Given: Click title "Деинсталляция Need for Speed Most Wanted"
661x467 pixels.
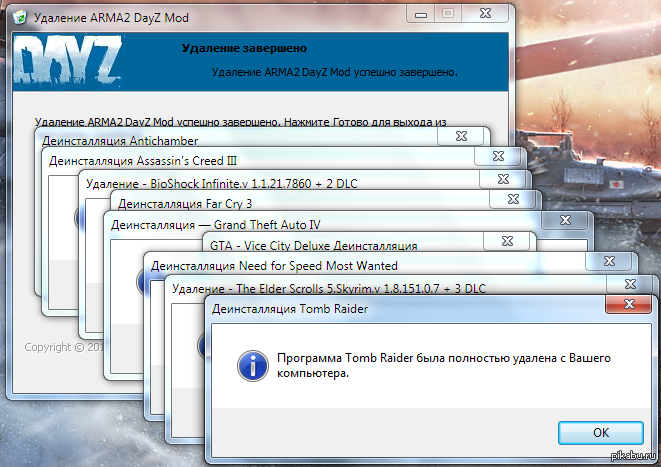Looking at the screenshot, I should pyautogui.click(x=274, y=266).
